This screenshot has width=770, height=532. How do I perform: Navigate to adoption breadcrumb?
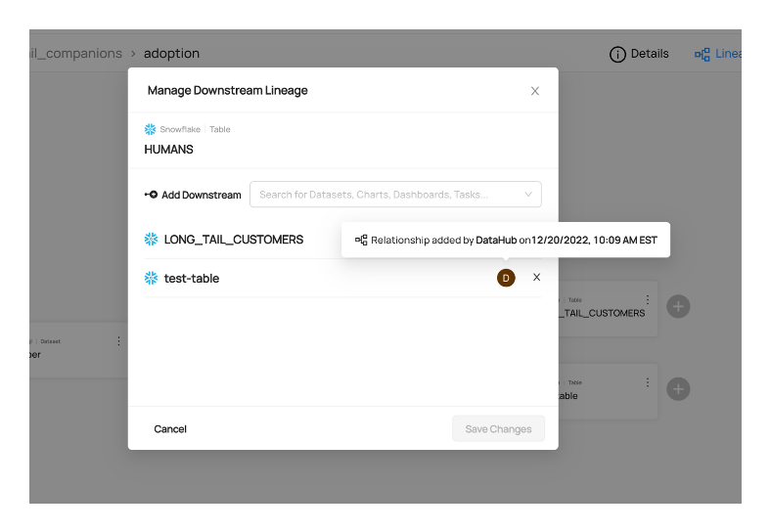[x=171, y=54]
